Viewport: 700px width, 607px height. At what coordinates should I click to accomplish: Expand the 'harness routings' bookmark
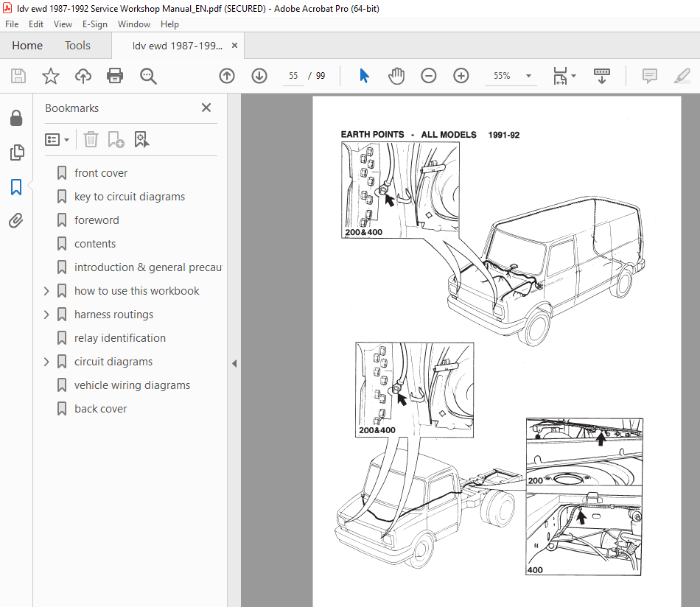46,315
